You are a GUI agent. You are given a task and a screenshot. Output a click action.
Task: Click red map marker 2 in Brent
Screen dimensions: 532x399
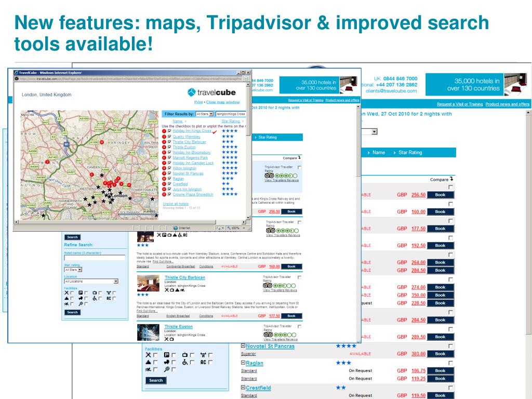pyautogui.click(x=47, y=162)
